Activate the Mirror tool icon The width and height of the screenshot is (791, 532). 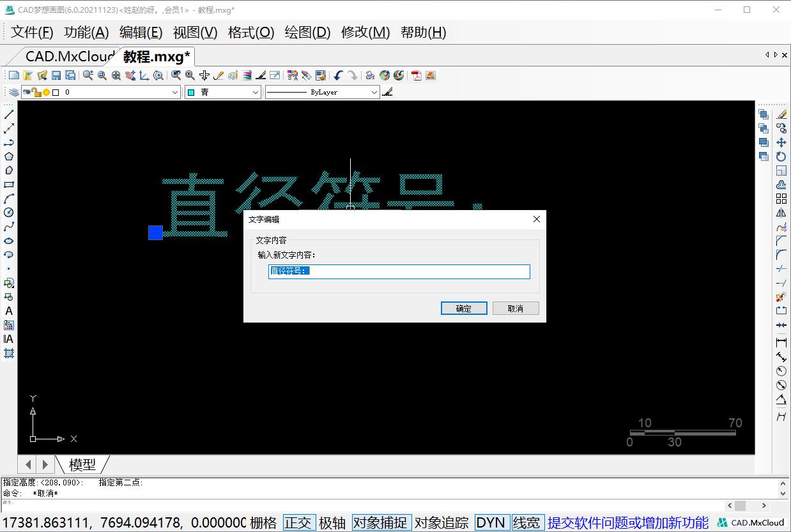781,213
